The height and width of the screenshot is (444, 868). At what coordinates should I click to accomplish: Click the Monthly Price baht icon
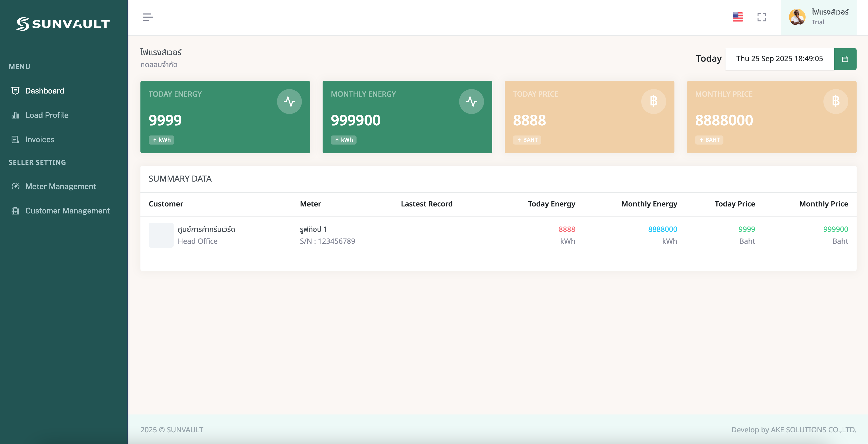pyautogui.click(x=836, y=101)
